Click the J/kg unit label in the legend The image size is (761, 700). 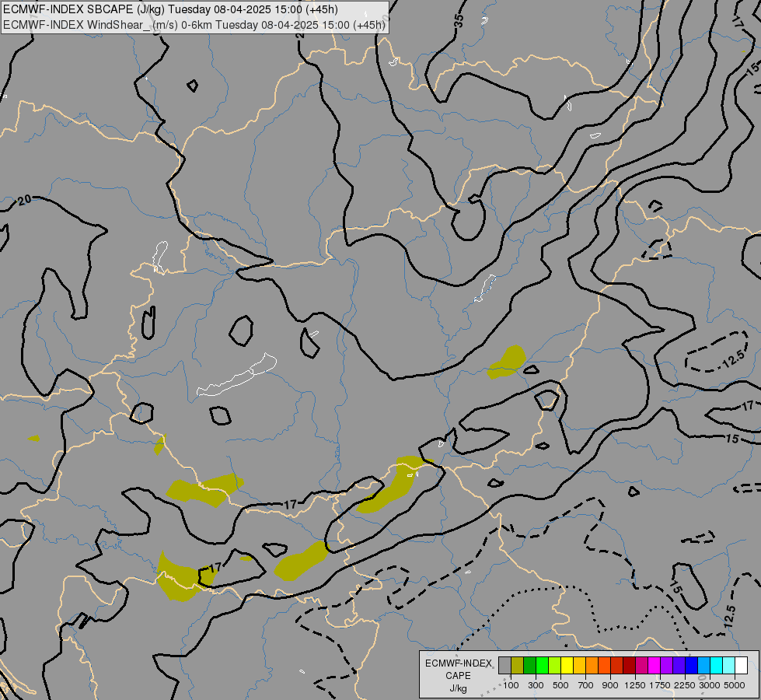(459, 688)
